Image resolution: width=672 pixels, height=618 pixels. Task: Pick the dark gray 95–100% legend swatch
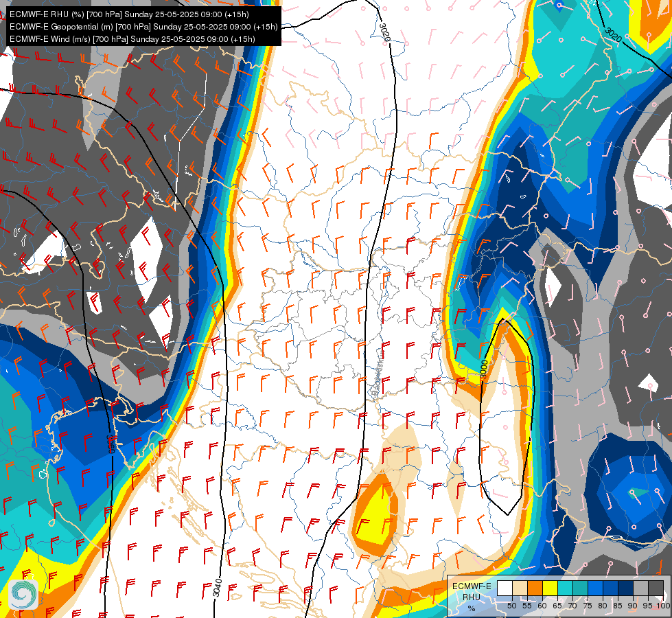point(656,588)
